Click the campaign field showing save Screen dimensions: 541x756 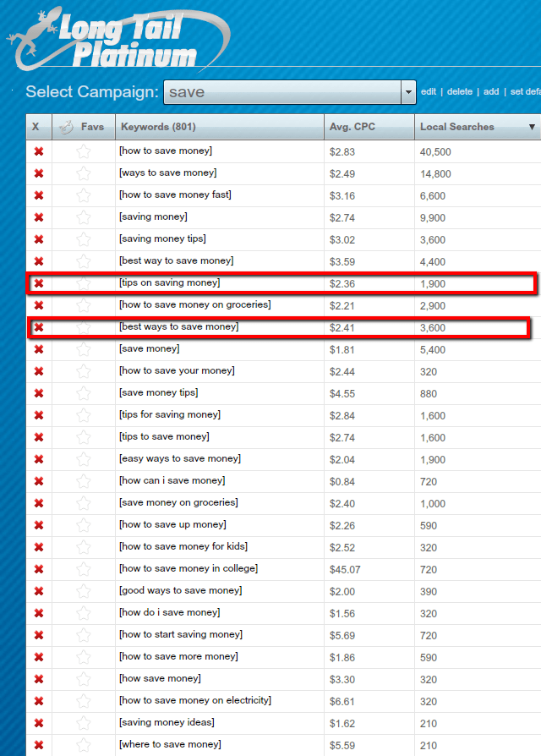coord(283,92)
